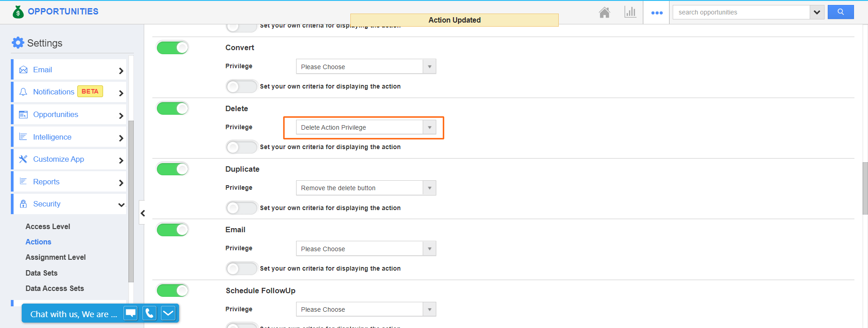Collapse the left settings panel arrow
868x328 pixels.
[142, 213]
